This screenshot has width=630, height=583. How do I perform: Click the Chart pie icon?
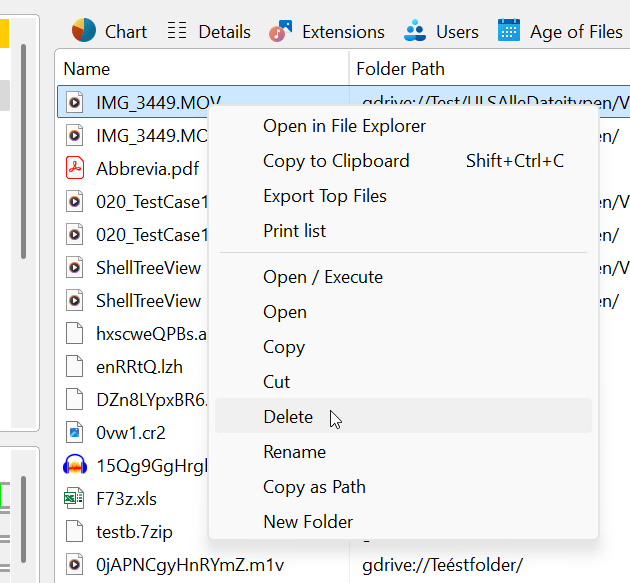pos(83,31)
